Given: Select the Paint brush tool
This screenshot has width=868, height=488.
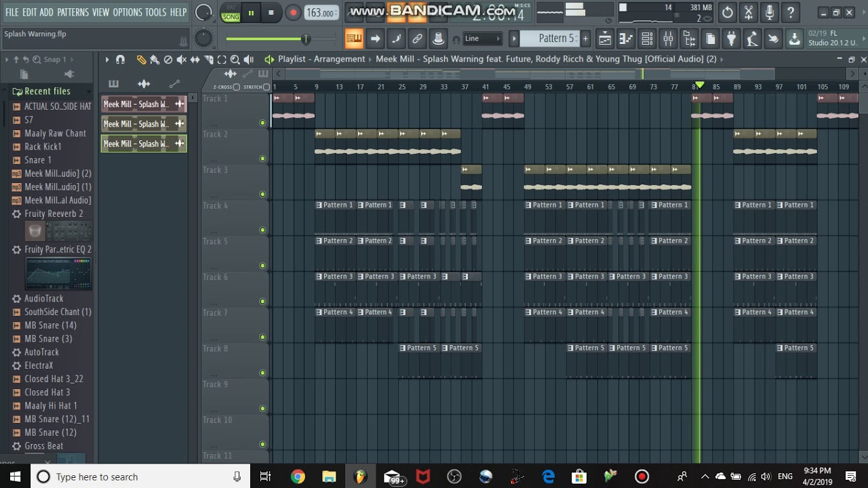Looking at the screenshot, I should [155, 60].
